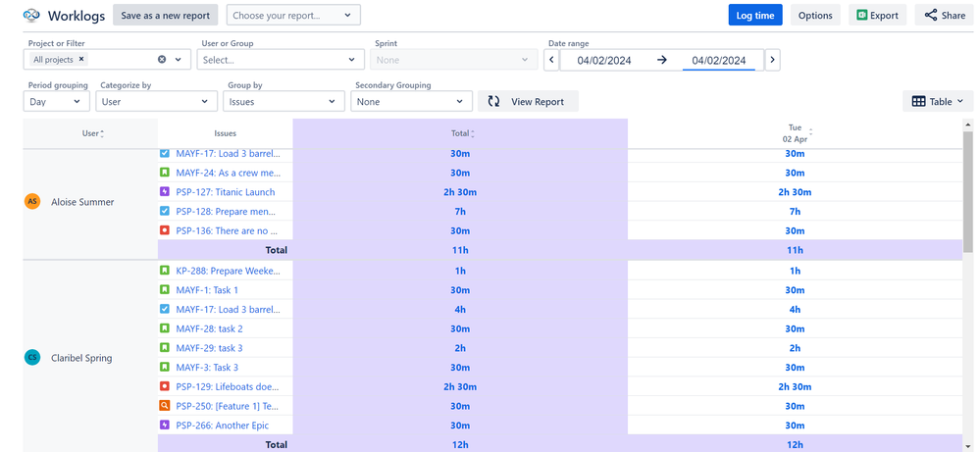Remove the All projects tag with its x
Image resolution: width=980 pixels, height=452 pixels.
[81, 59]
